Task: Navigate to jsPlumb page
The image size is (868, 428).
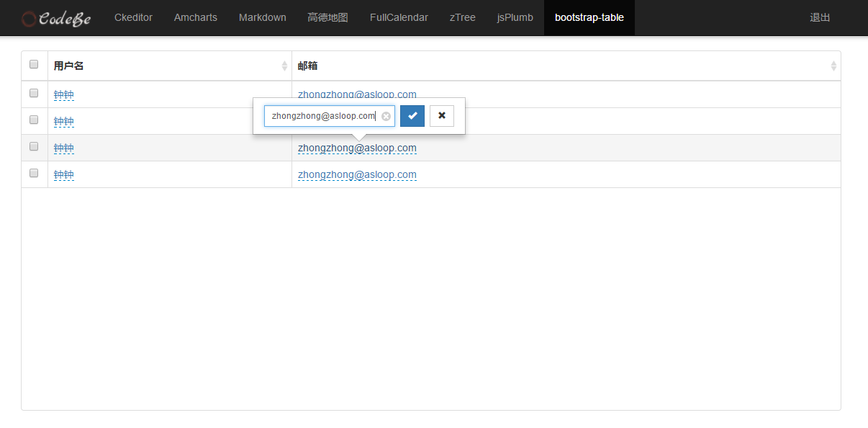Action: pos(515,17)
